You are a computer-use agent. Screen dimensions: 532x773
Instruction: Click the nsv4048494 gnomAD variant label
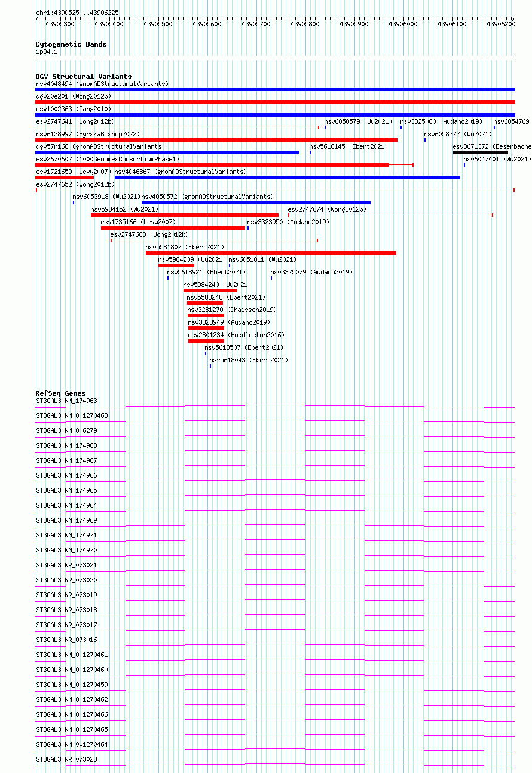click(x=102, y=84)
